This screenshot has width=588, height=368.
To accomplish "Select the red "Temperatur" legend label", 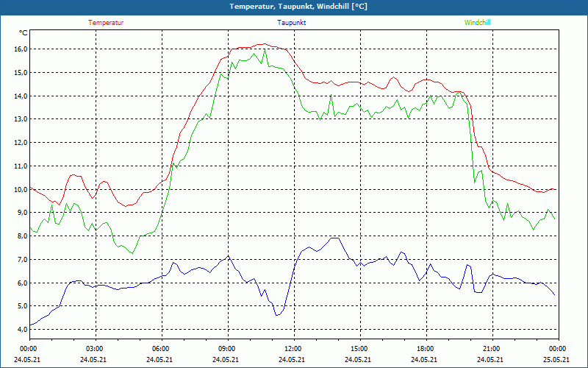I will [x=106, y=23].
